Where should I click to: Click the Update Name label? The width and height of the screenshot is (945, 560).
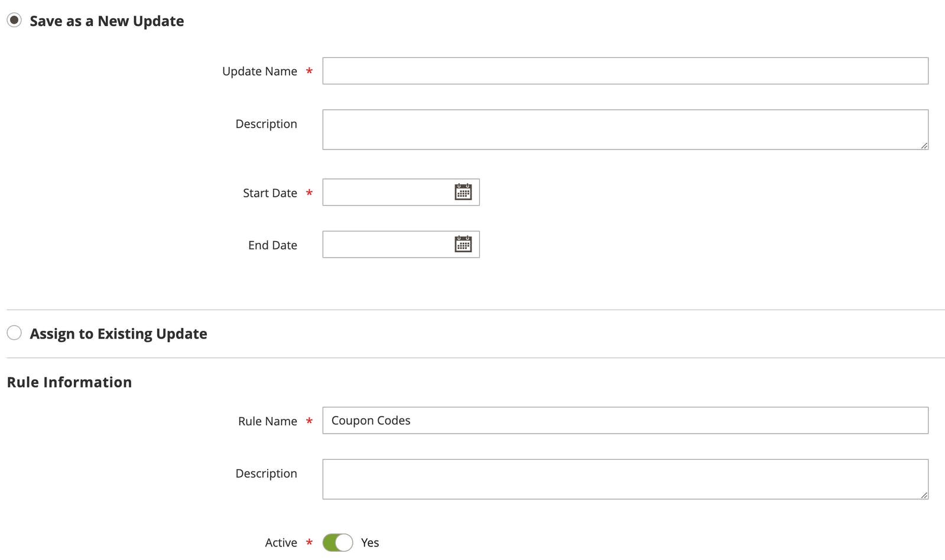tap(259, 71)
